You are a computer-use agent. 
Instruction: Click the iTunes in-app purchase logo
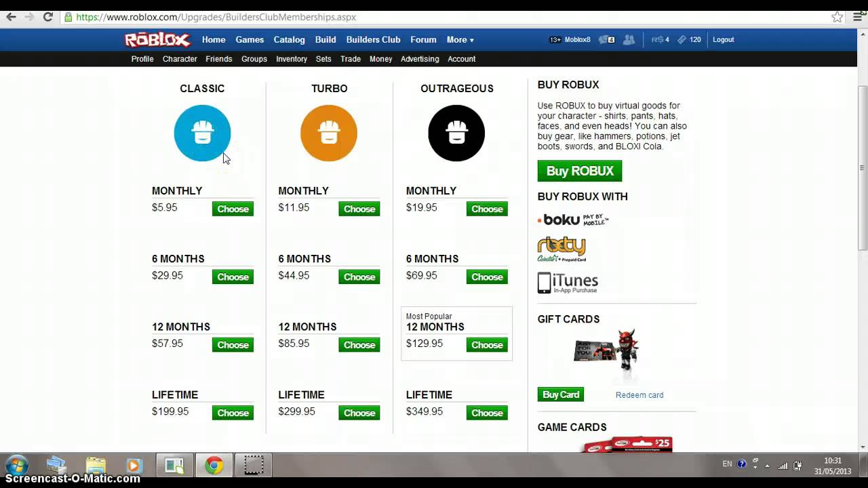click(568, 283)
